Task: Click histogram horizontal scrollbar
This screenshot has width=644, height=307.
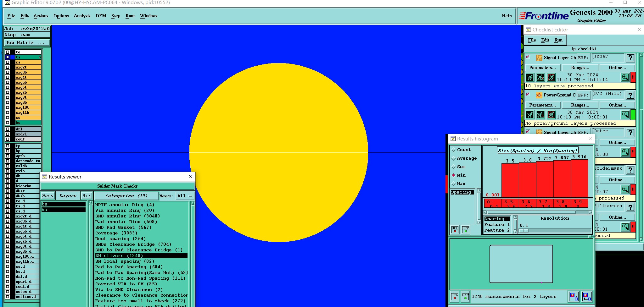Action: tap(538, 212)
